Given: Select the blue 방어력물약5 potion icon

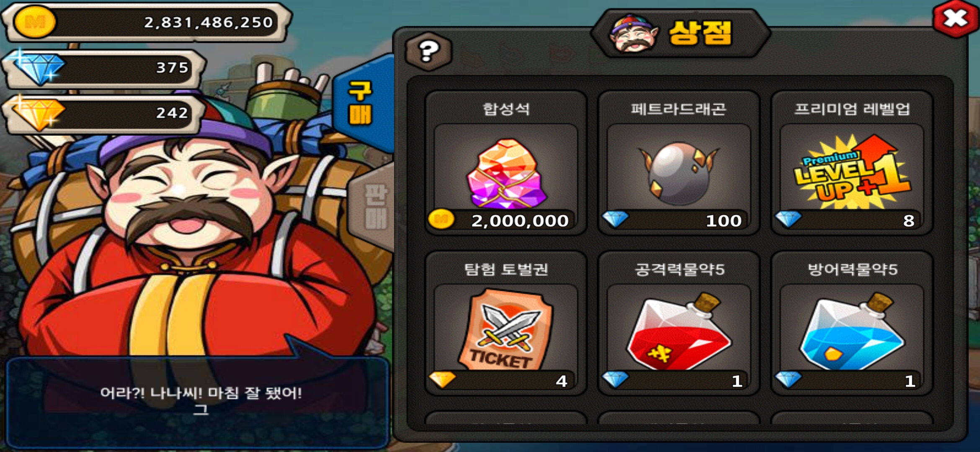Looking at the screenshot, I should pos(852,331).
